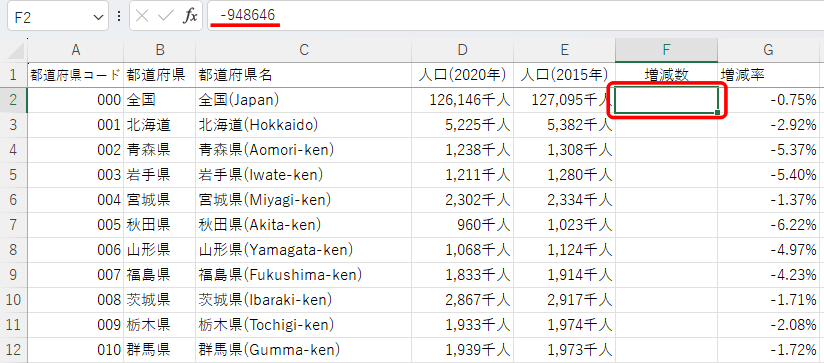This screenshot has width=824, height=363.
Task: Click the cell 北海道(Hokkaido)
Action: pos(304,125)
